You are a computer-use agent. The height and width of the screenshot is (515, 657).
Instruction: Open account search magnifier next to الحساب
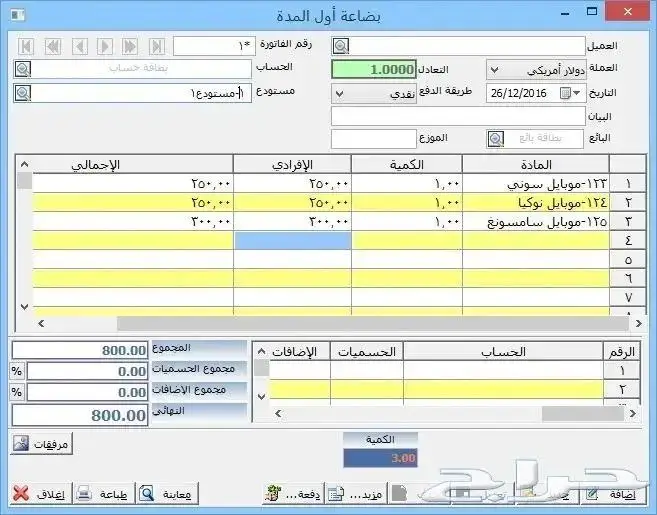(x=23, y=69)
